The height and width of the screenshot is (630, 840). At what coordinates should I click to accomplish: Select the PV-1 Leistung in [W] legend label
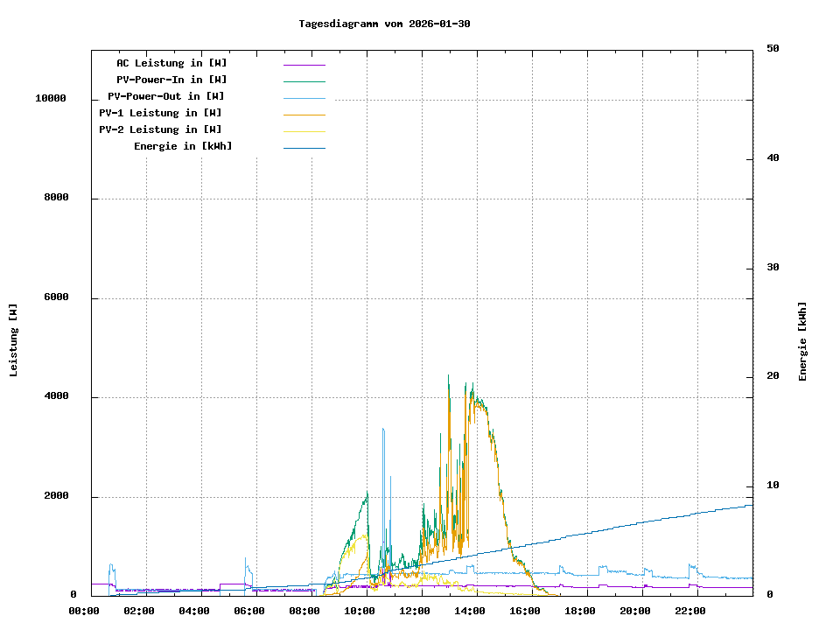[x=160, y=113]
